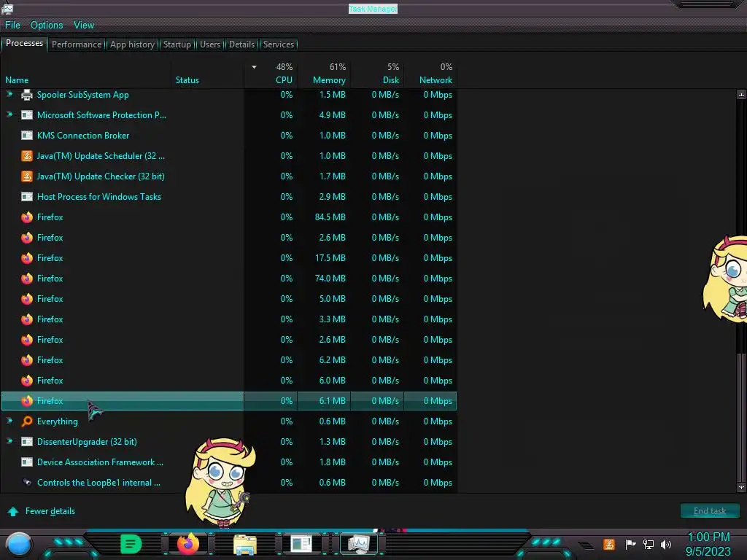Open the View menu
Screen dimensions: 747x560
pyautogui.click(x=84, y=26)
